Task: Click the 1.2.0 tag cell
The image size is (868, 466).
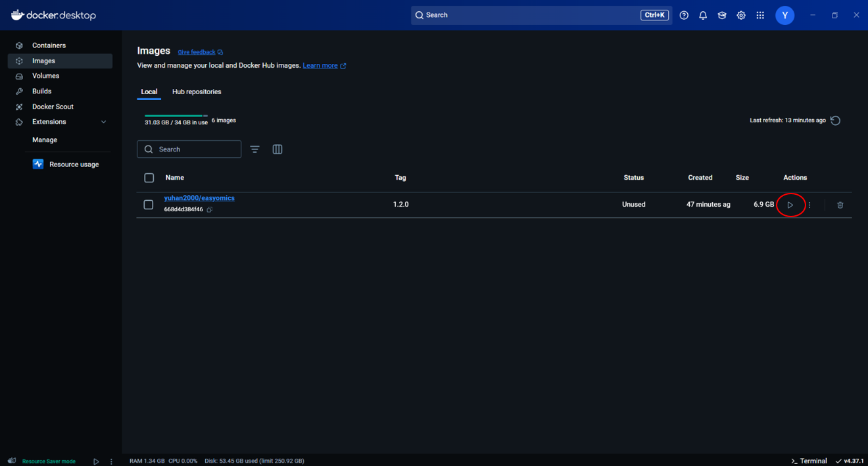Action: (401, 205)
